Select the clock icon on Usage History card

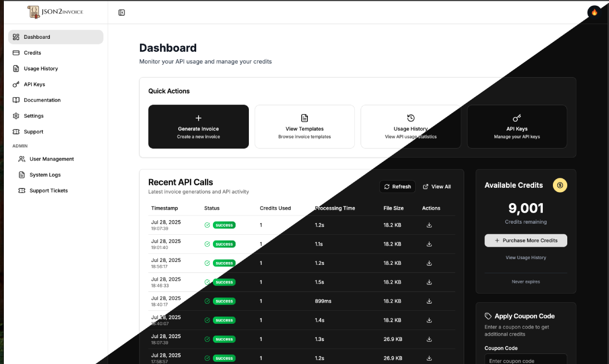pyautogui.click(x=410, y=117)
